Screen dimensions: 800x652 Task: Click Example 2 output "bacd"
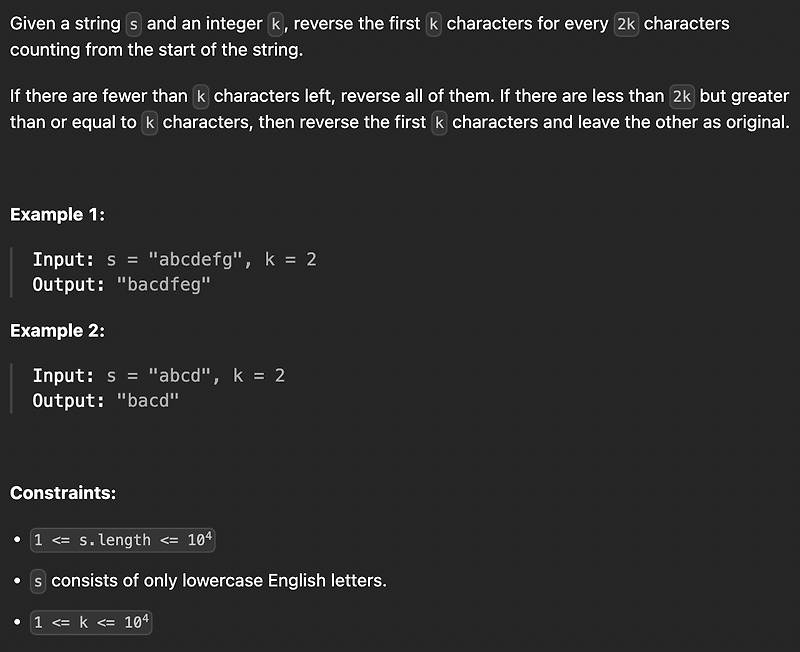pos(148,400)
